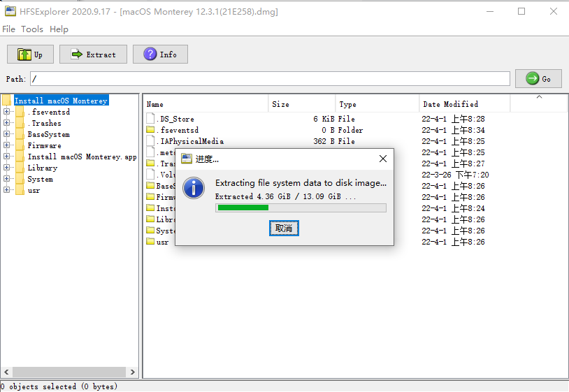Click the Extract toolbar button
569x392 pixels.
click(x=93, y=55)
